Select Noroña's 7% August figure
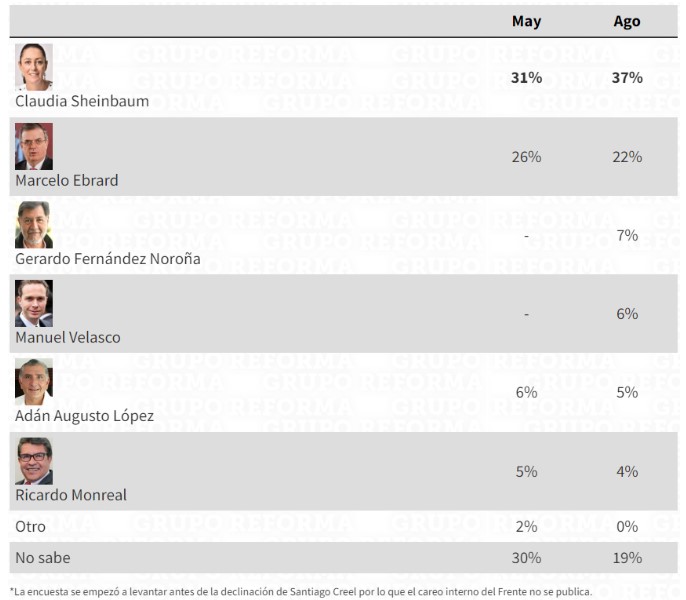The width and height of the screenshot is (686, 600). pos(627,235)
